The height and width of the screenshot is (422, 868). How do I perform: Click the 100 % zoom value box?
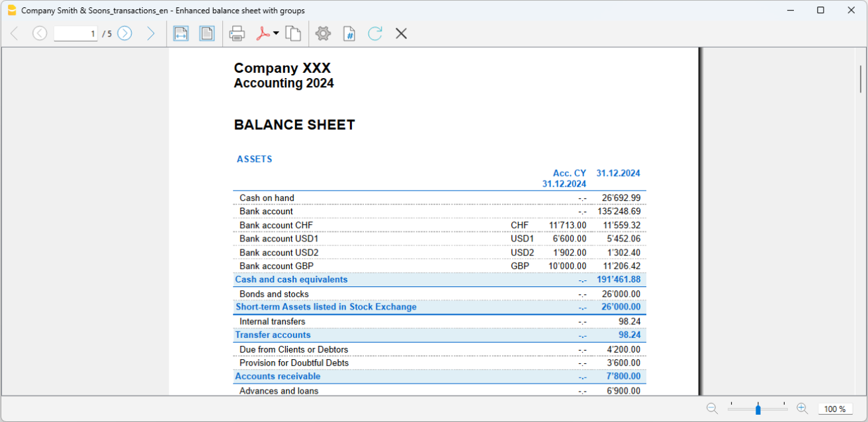[x=835, y=409]
